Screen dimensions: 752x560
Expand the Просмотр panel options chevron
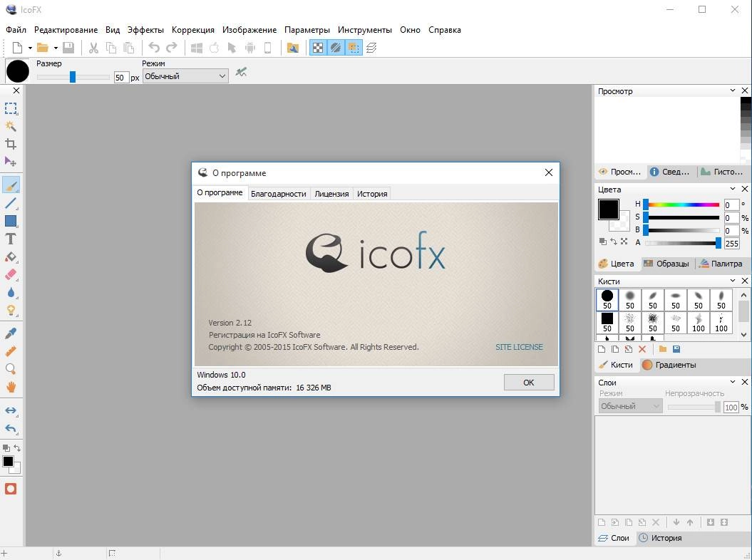[732, 90]
